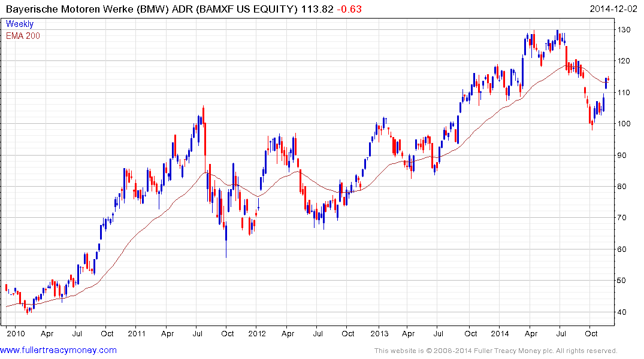Click the 110 price axis label
The image size is (644, 359).
point(624,92)
